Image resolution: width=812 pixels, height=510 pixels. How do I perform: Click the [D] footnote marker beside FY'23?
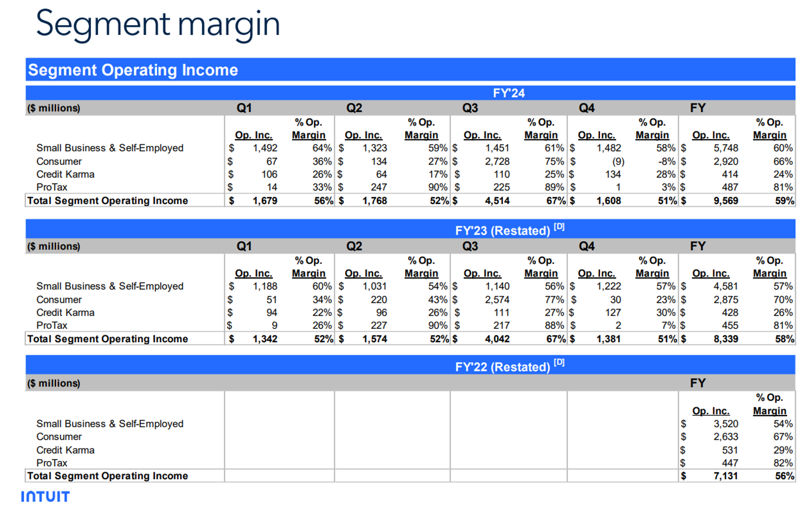pos(559,227)
